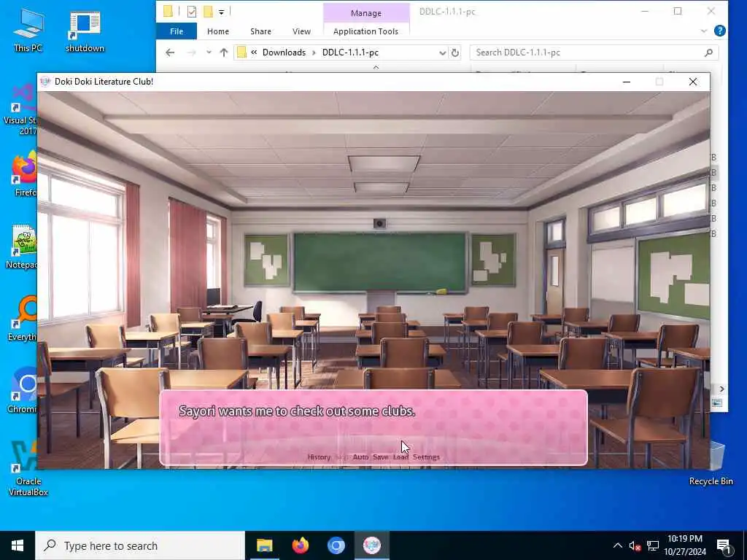Open the notification center icon

(724, 546)
